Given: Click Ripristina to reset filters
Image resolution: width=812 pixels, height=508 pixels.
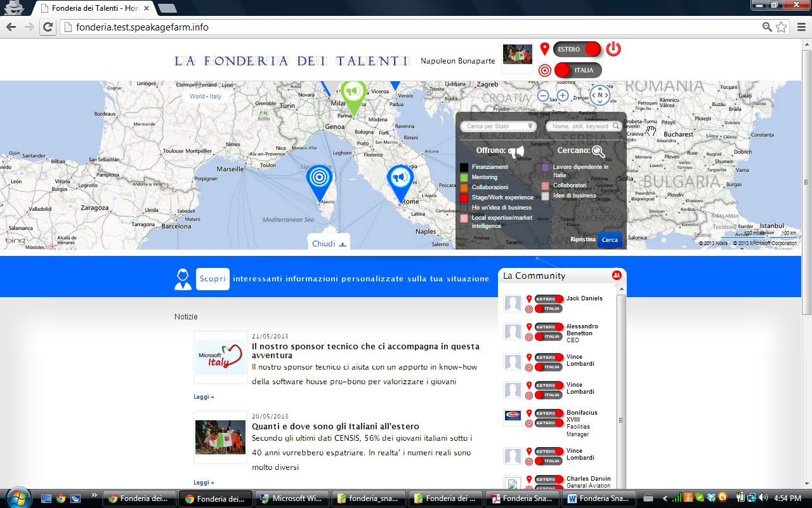Looking at the screenshot, I should click(x=583, y=239).
